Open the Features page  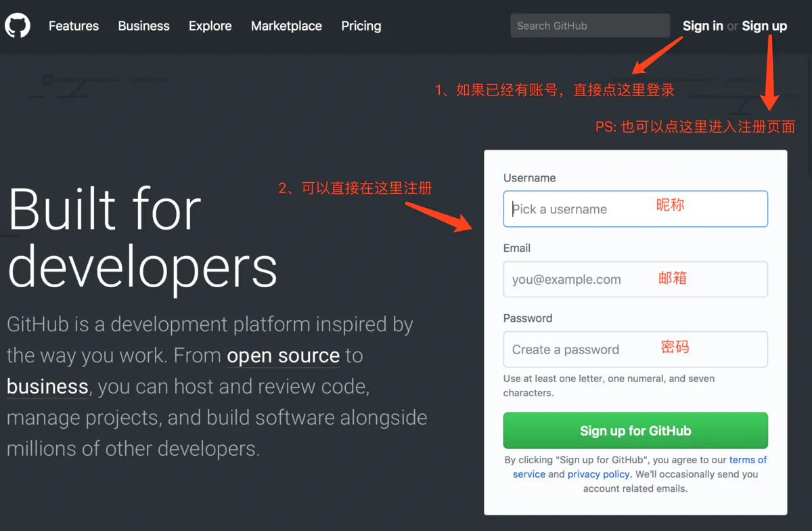tap(73, 26)
